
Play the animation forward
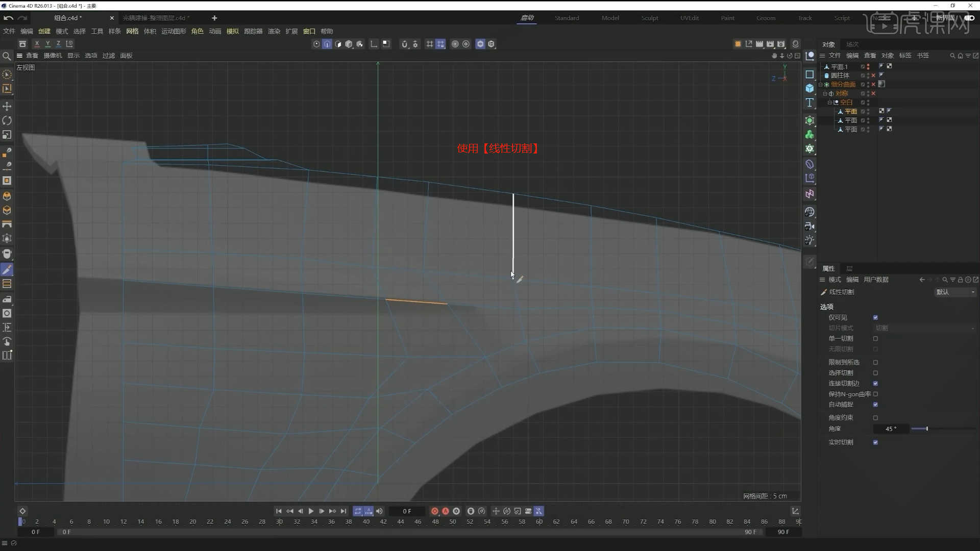pyautogui.click(x=311, y=511)
